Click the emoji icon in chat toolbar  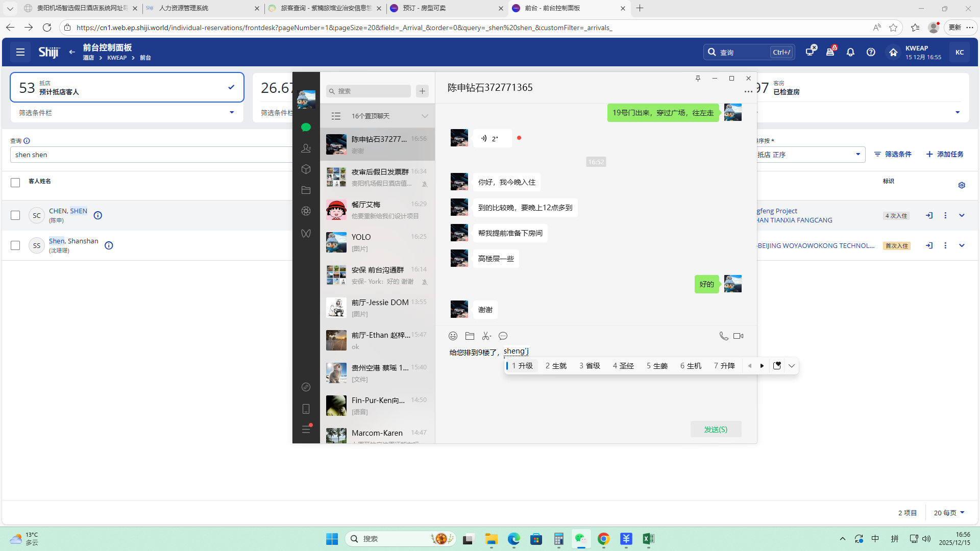[x=453, y=336]
